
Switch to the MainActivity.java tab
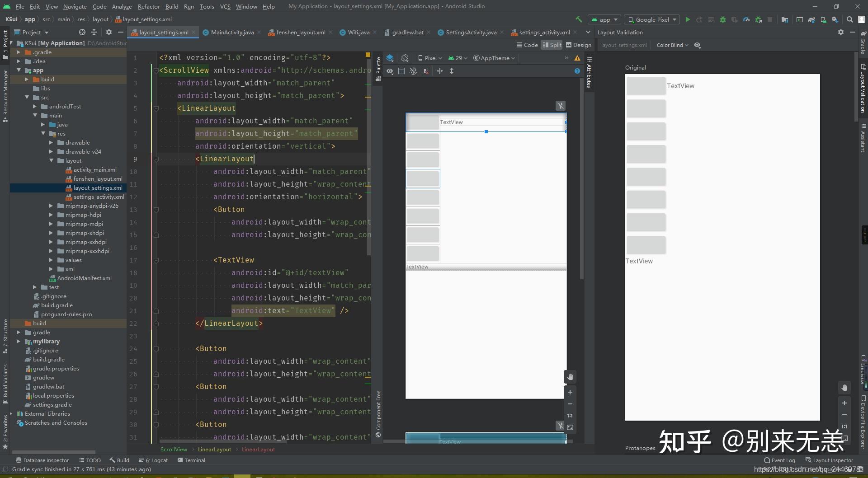(x=232, y=32)
